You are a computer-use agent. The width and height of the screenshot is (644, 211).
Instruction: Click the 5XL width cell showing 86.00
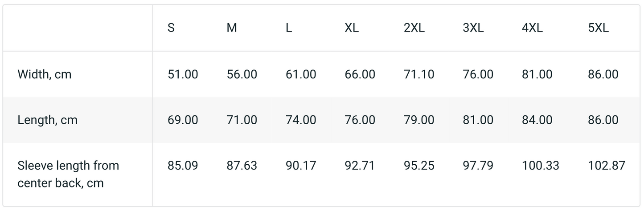click(603, 74)
